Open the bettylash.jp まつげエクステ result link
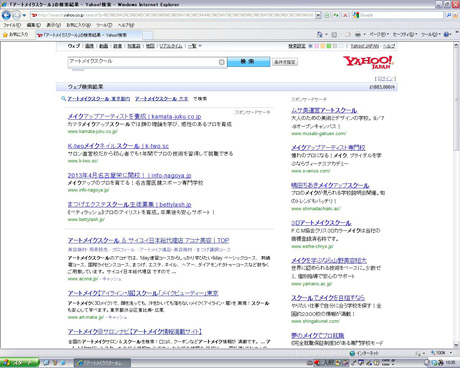 [x=129, y=204]
